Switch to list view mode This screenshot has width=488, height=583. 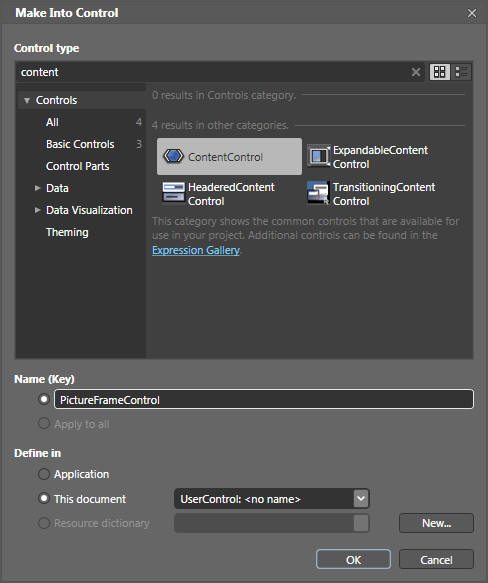coord(462,72)
